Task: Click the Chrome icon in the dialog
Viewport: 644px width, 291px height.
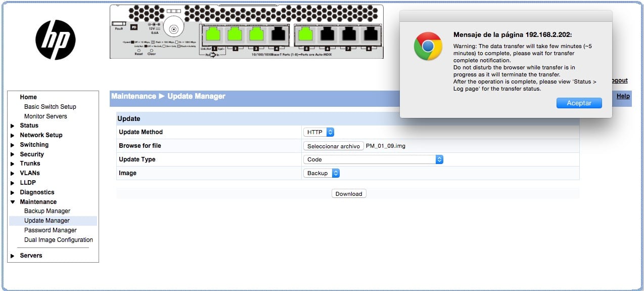Action: coord(428,46)
